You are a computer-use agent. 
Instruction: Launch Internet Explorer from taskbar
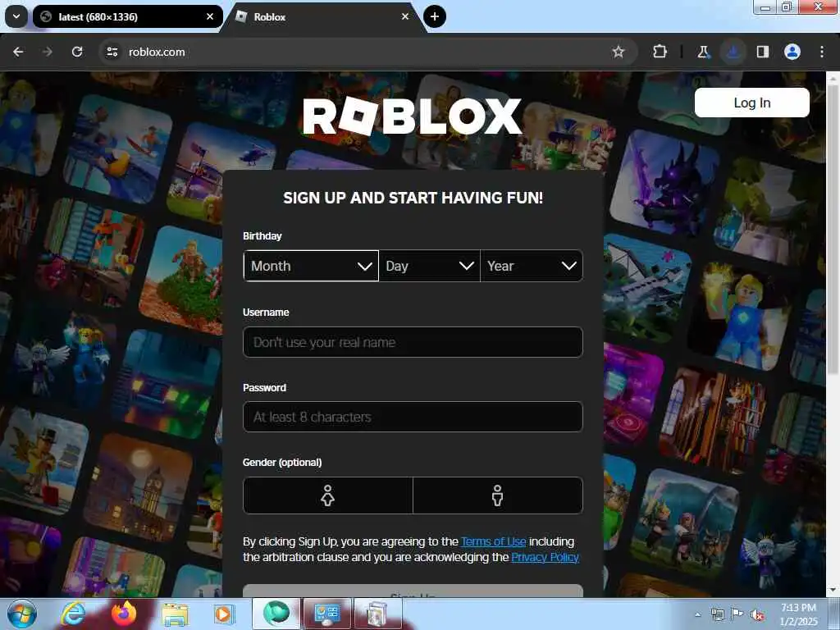coord(72,614)
